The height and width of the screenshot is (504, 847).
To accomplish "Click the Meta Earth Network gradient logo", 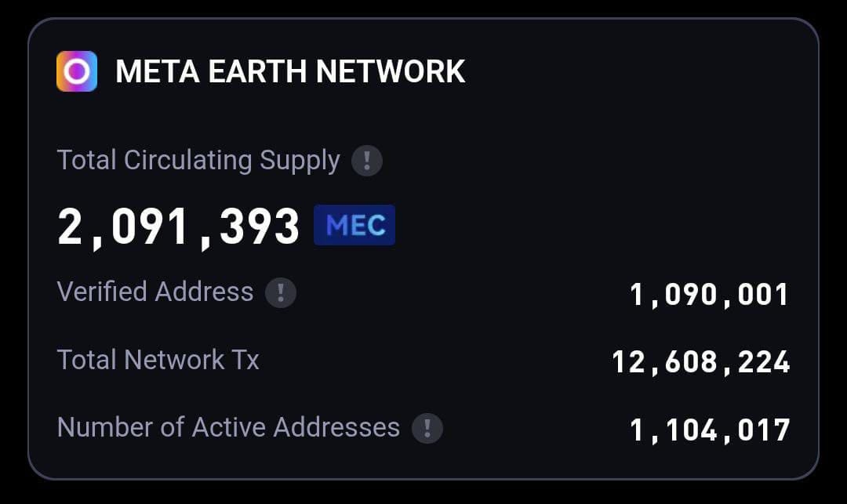I will click(77, 71).
